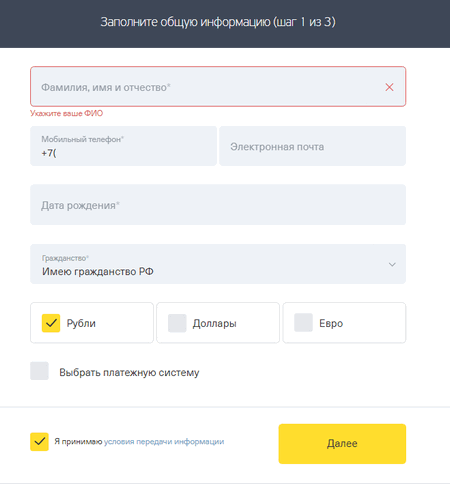Image resolution: width=450 pixels, height=486 pixels.
Task: Click the Имею гражданство РФ value
Action: 98,272
